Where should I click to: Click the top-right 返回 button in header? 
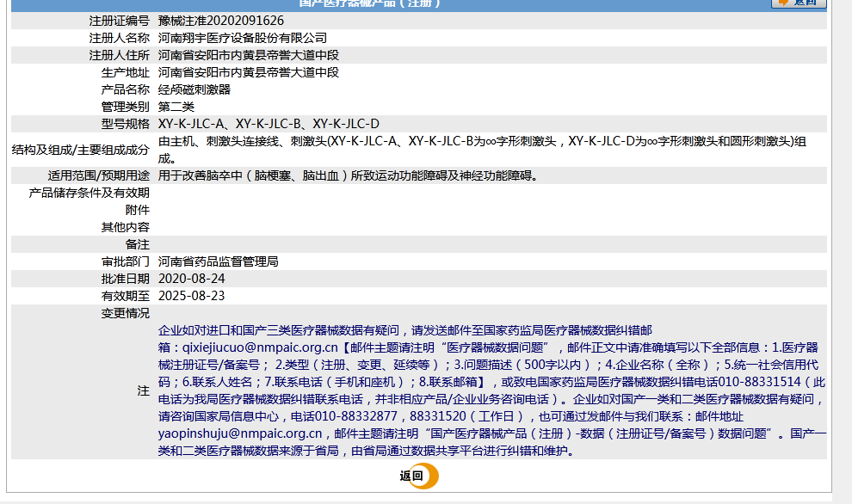(799, 3)
